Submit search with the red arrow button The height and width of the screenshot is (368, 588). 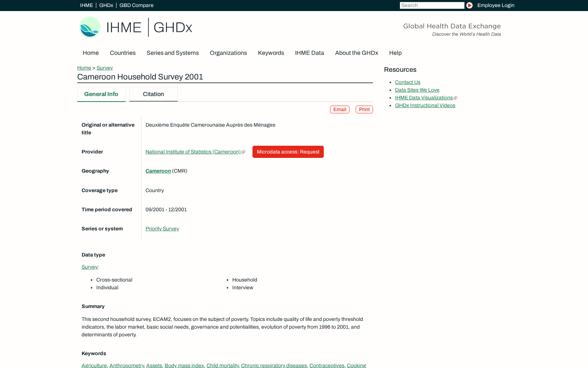(469, 5)
